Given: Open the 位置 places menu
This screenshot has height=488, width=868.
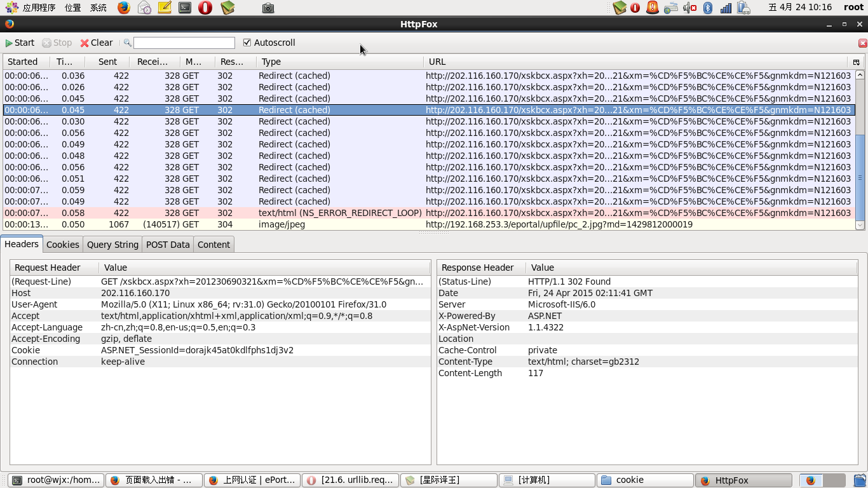Looking at the screenshot, I should click(x=73, y=8).
